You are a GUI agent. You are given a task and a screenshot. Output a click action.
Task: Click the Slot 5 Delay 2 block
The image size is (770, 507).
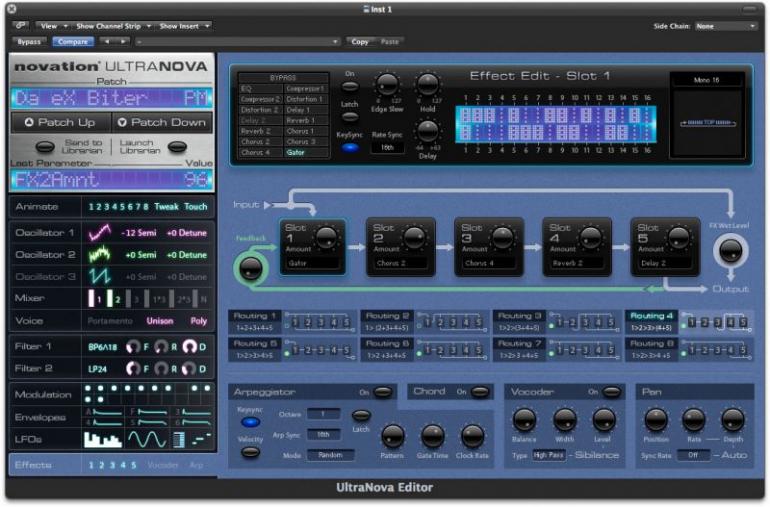[x=664, y=247]
